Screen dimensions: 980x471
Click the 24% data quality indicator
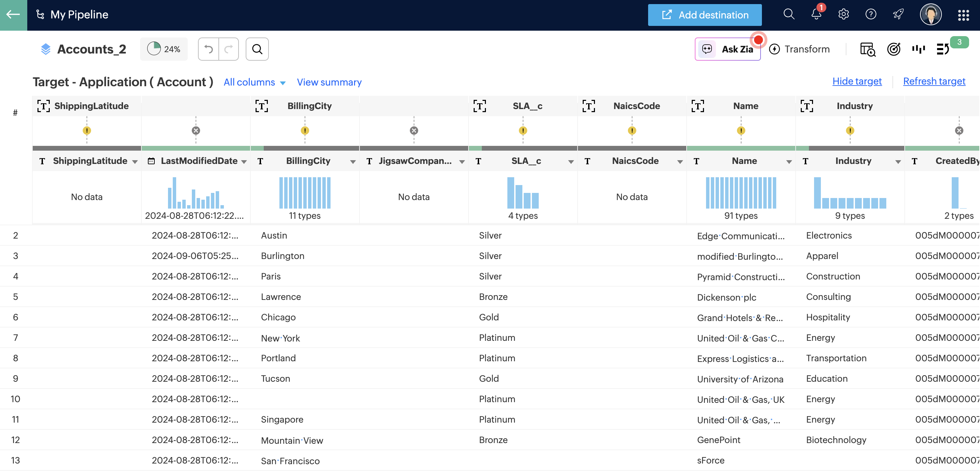point(164,49)
